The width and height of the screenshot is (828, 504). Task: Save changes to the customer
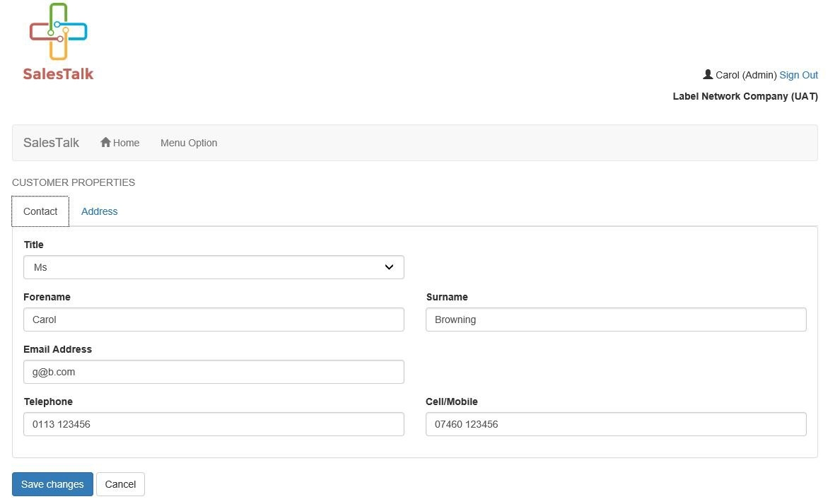click(x=52, y=484)
